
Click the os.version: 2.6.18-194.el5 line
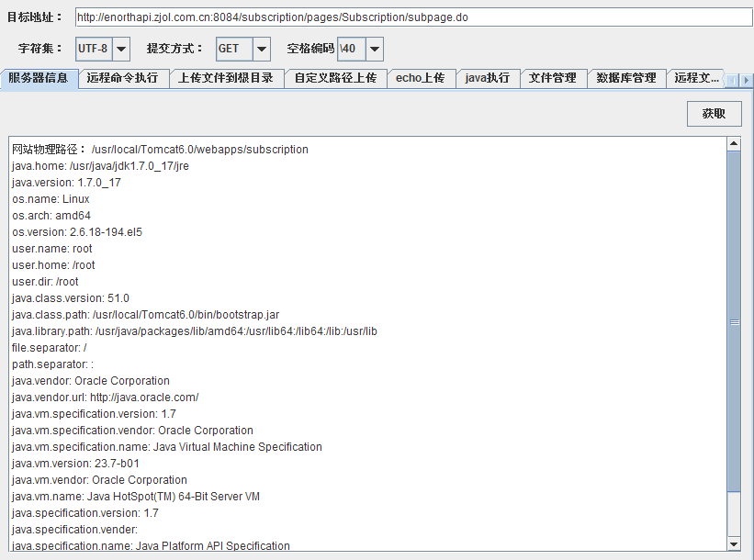click(77, 232)
